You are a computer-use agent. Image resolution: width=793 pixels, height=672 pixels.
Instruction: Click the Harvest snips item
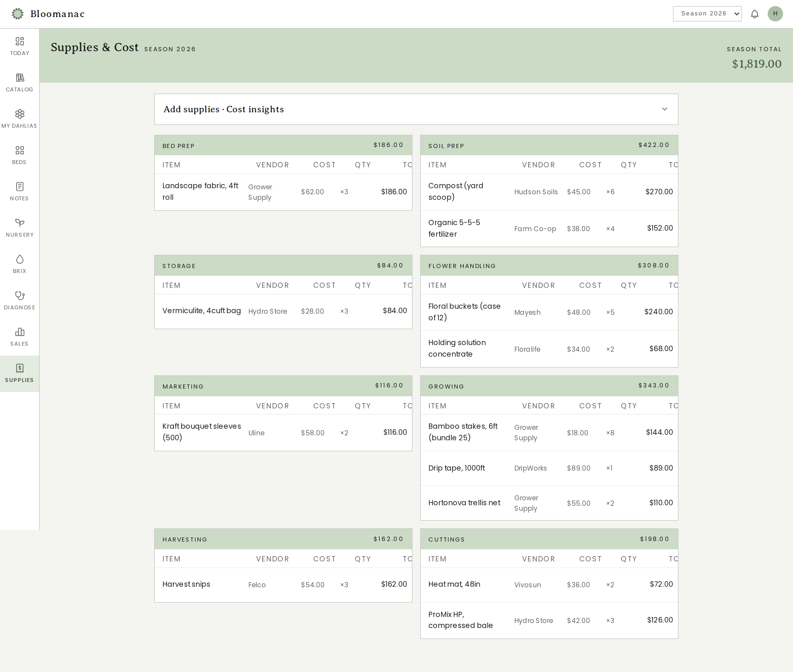click(x=186, y=584)
